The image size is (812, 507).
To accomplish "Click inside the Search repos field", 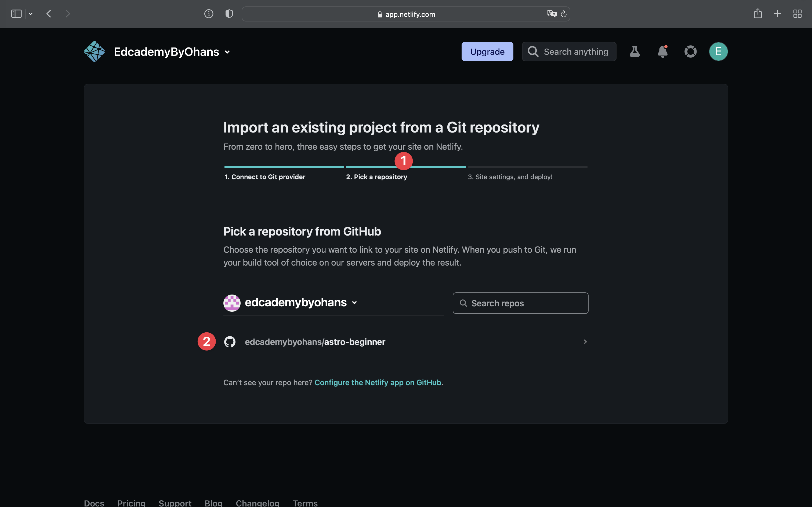I will point(520,303).
